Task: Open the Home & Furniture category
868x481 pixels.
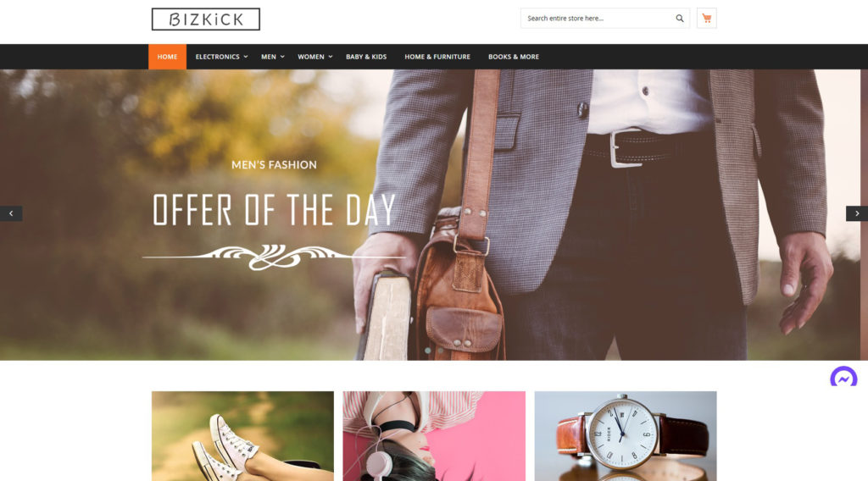Action: [437, 57]
